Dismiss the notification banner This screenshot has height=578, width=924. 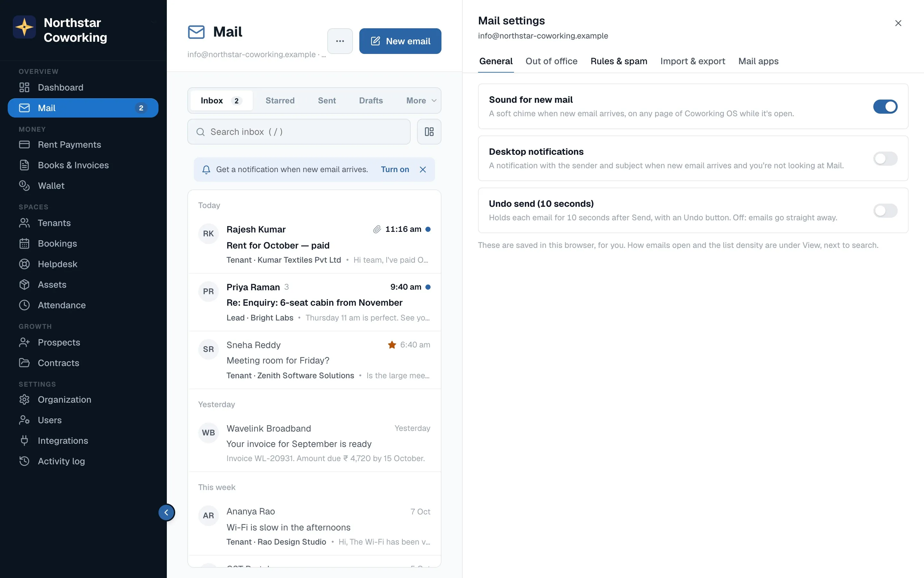(423, 170)
